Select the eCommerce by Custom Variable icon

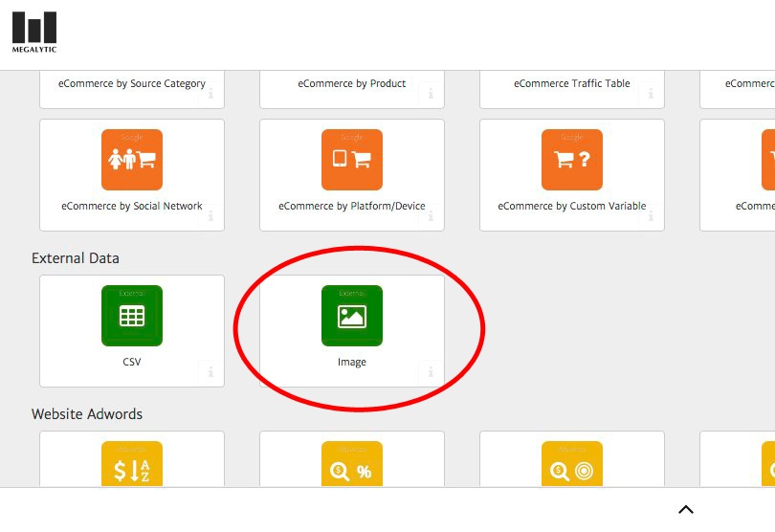point(572,160)
